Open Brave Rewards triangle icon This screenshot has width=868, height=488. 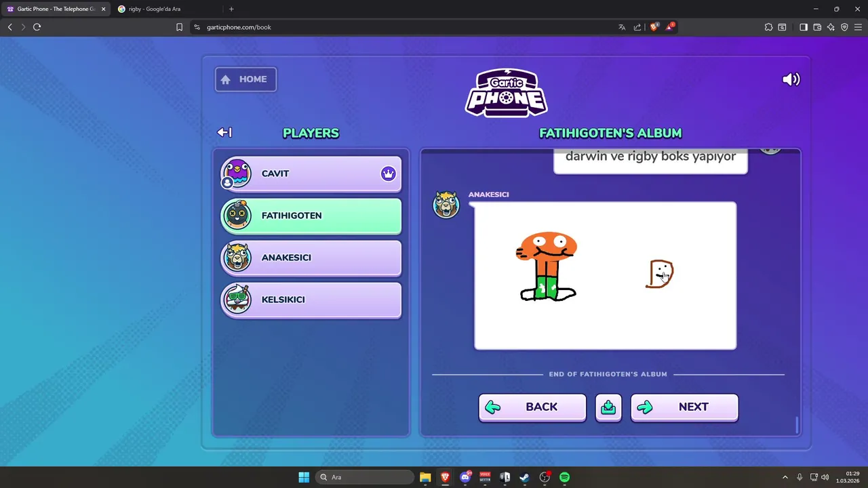click(670, 27)
